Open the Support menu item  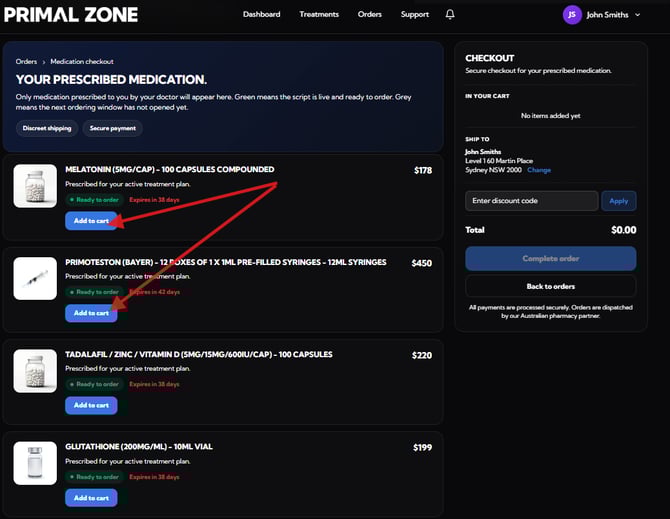pyautogui.click(x=415, y=15)
